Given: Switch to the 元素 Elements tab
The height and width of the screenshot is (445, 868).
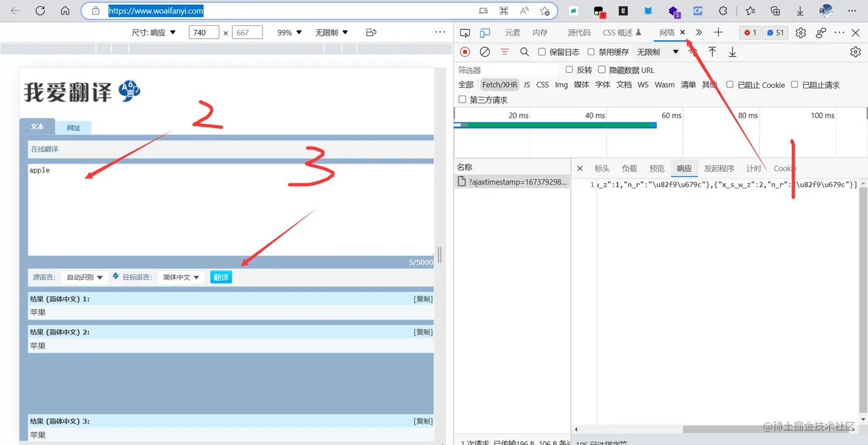Looking at the screenshot, I should point(513,33).
